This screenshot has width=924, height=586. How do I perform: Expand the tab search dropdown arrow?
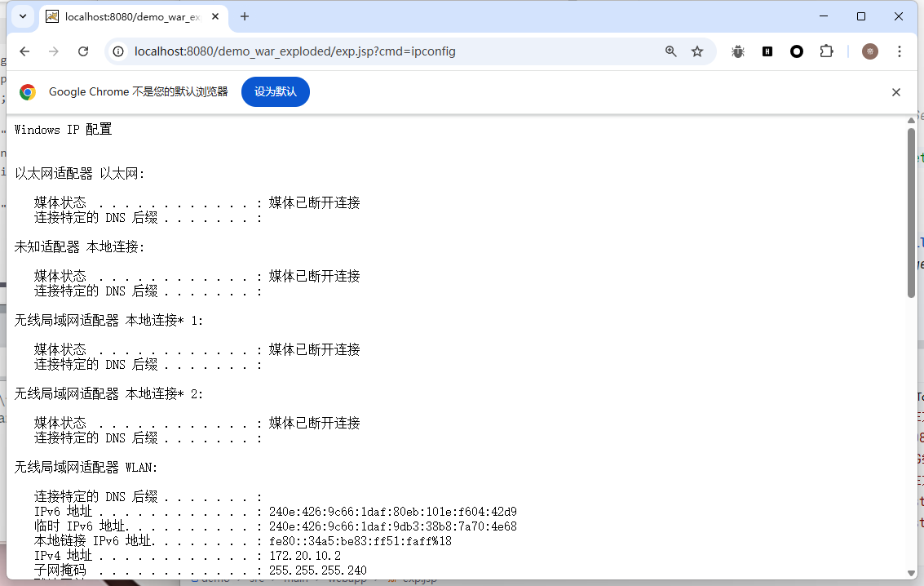click(23, 16)
